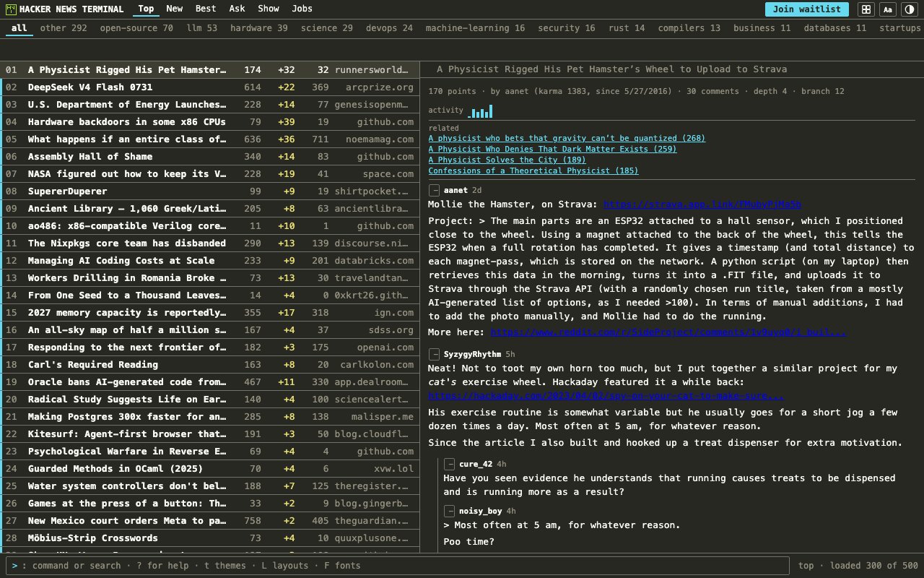Click username SyzygyRhythm in second comment
This screenshot has height=578, width=924.
[472, 354]
